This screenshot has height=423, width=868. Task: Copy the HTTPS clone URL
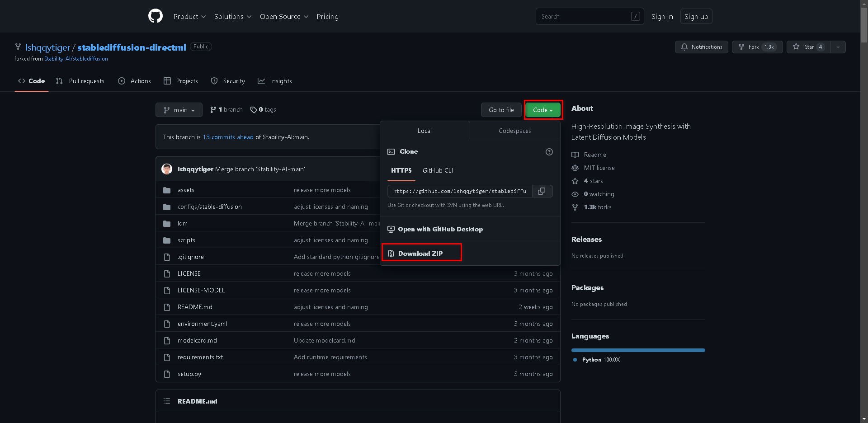542,191
